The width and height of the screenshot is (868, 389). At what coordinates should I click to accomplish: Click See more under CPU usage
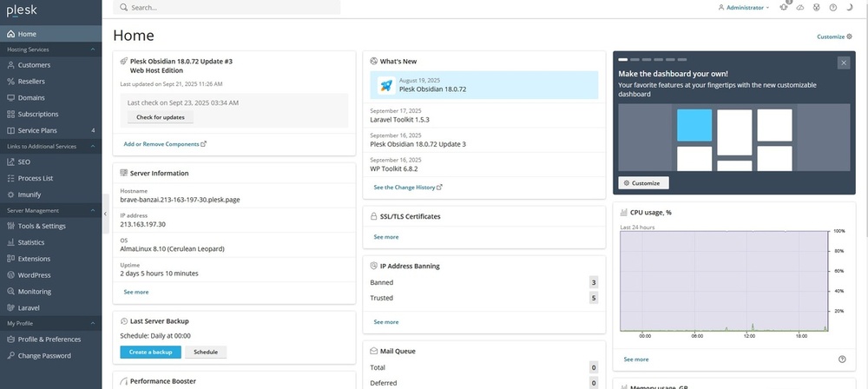(636, 359)
